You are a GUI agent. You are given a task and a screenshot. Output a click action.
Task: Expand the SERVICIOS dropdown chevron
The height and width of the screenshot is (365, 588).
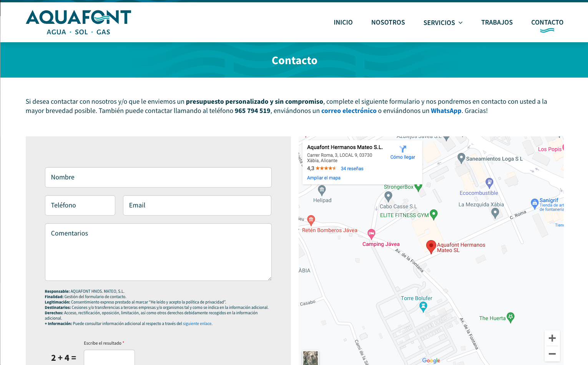pyautogui.click(x=460, y=23)
